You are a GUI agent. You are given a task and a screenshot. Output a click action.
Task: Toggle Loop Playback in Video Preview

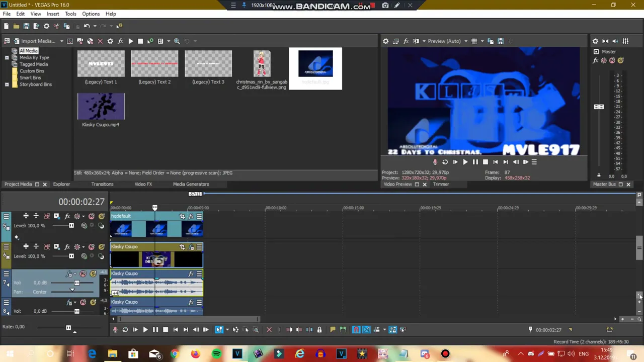coord(445,162)
